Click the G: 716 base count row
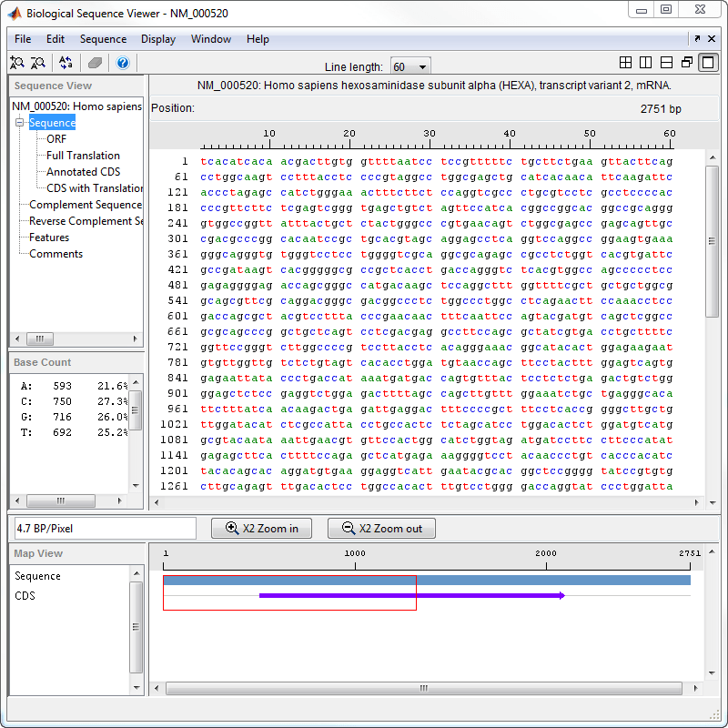 (74, 417)
